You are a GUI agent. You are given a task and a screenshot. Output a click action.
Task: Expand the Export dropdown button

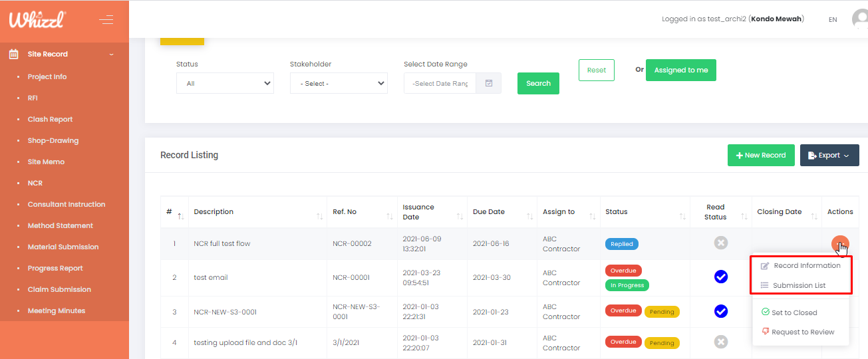[x=829, y=156]
